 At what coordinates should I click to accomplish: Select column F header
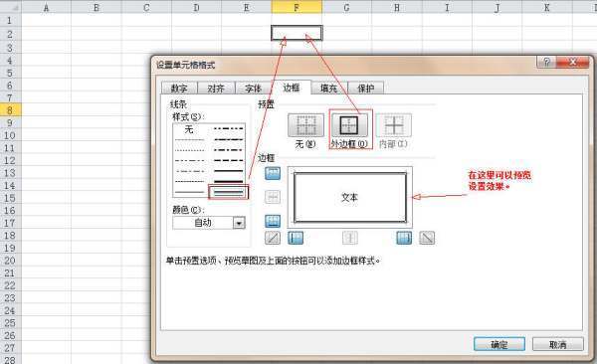tap(297, 7)
